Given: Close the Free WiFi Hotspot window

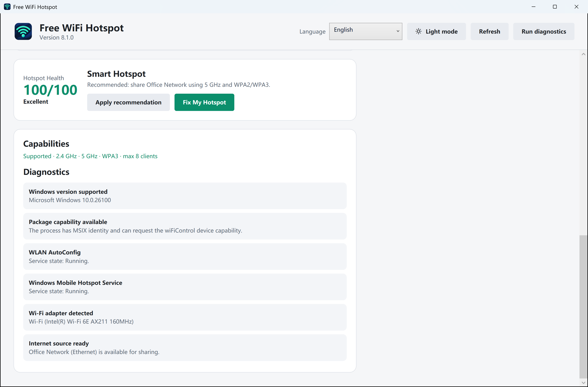Looking at the screenshot, I should 576,7.
